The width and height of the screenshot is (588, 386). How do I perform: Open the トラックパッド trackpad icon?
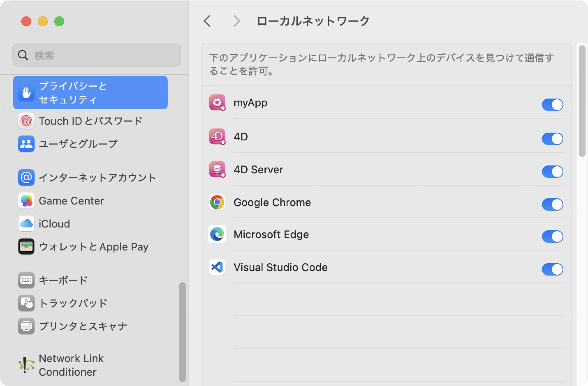tap(26, 303)
